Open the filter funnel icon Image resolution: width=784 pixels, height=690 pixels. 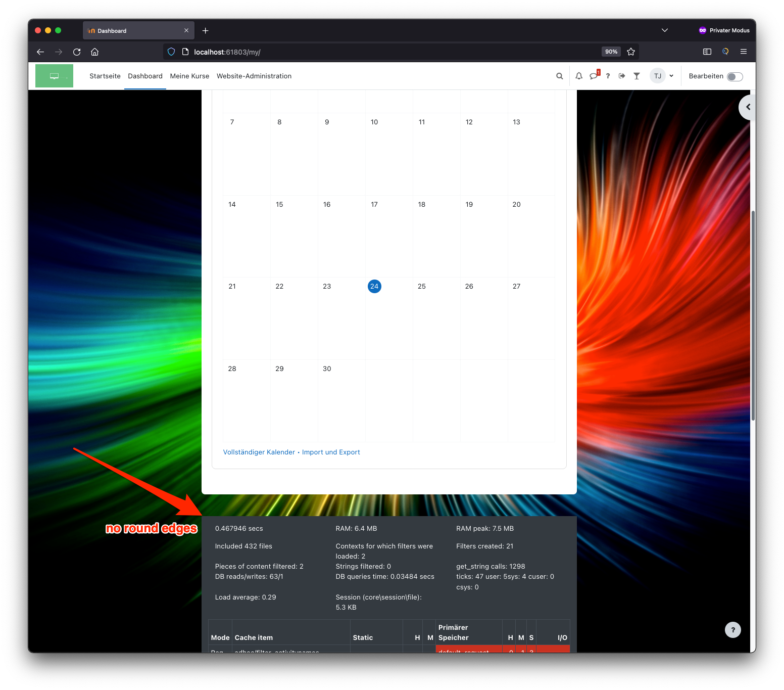(x=636, y=76)
